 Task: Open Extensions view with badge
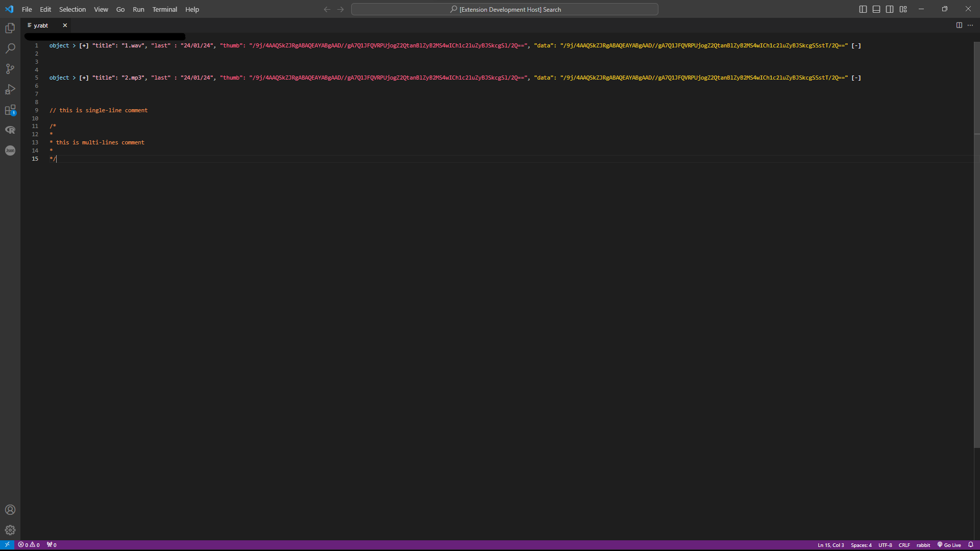(x=10, y=110)
